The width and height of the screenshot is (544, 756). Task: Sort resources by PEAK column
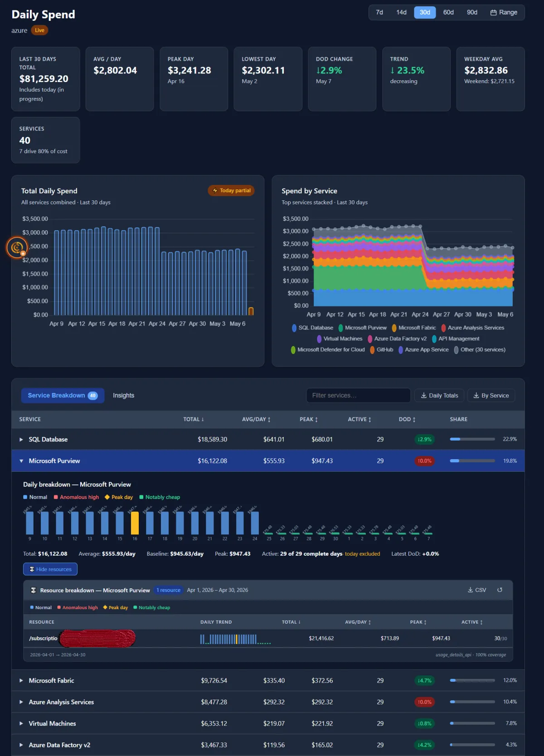(418, 622)
